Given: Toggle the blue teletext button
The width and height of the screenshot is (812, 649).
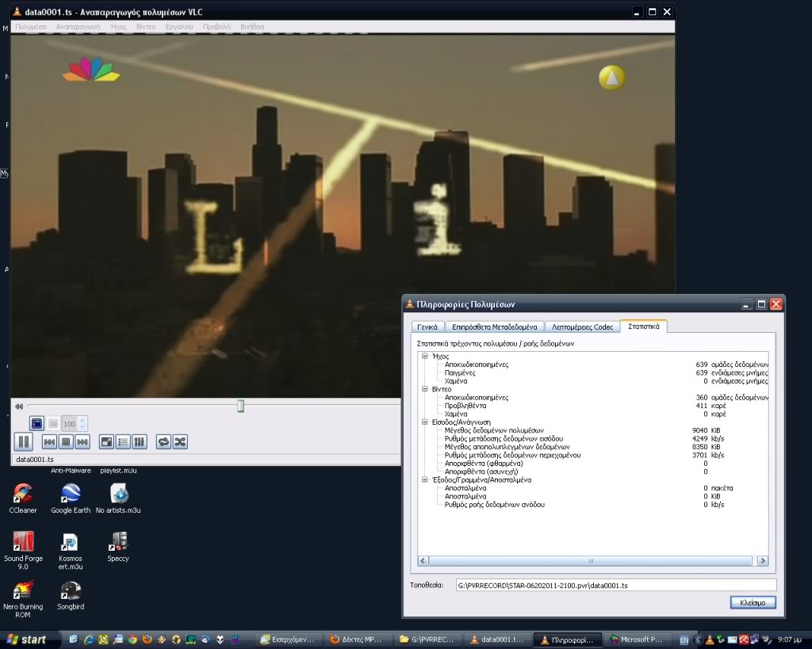Looking at the screenshot, I should 36,423.
